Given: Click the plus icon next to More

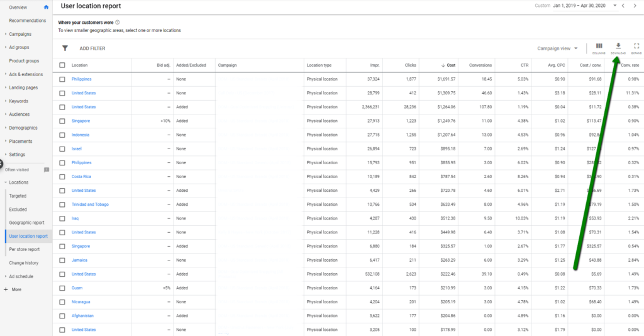Looking at the screenshot, I should tap(6, 289).
